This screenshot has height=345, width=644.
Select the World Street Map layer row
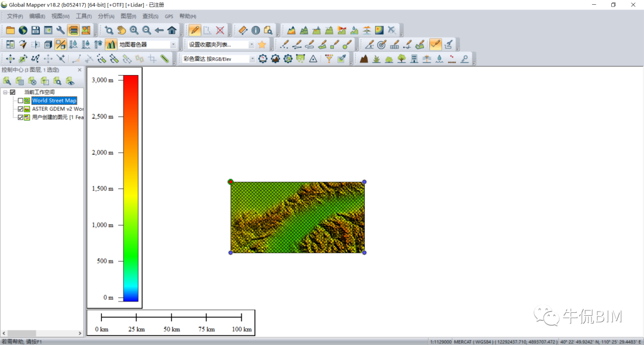tap(54, 101)
